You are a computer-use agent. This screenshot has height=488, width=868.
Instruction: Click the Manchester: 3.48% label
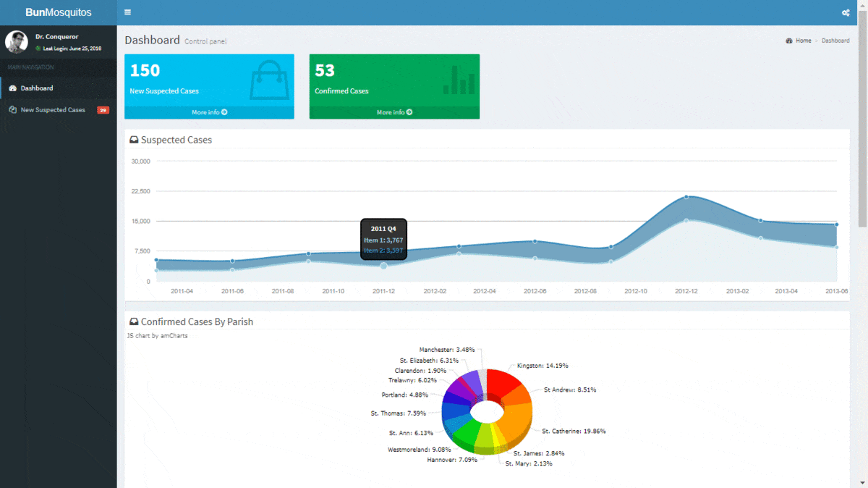[447, 350]
